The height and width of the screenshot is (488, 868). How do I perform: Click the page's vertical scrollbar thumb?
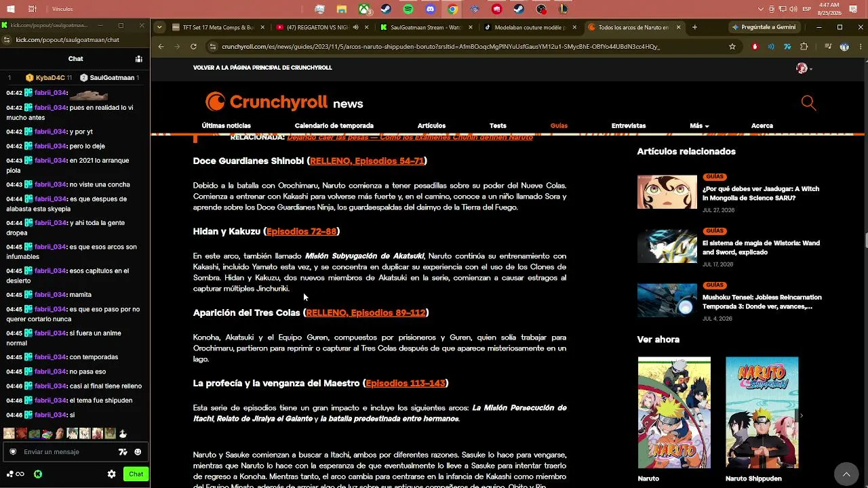coord(865,241)
